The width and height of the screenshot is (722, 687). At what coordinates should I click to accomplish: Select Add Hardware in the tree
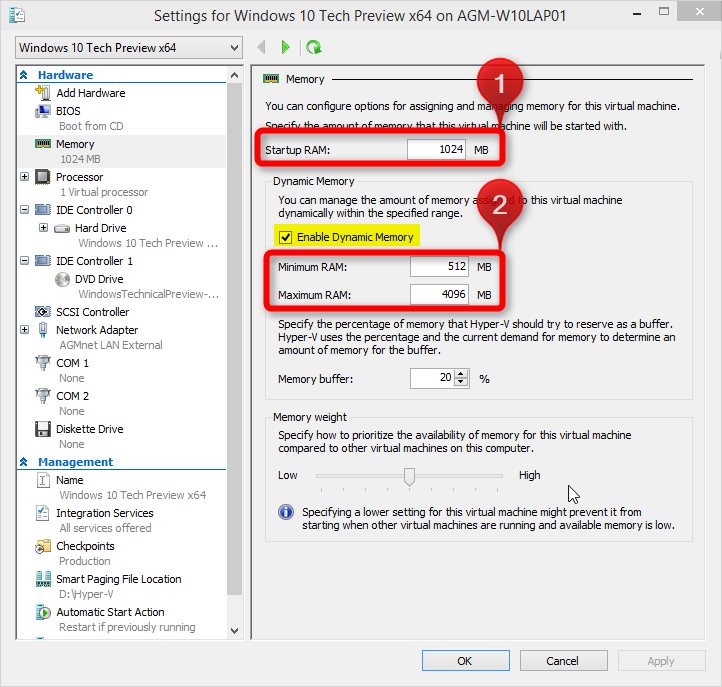pos(91,93)
